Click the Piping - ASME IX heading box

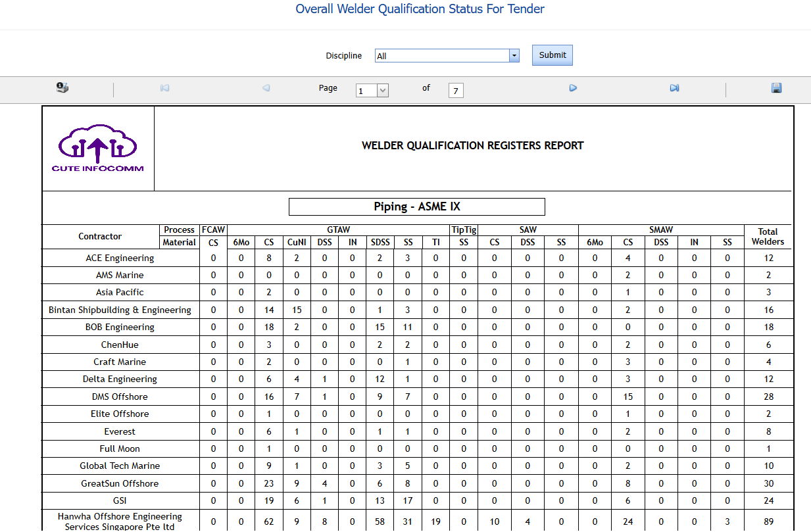click(417, 206)
